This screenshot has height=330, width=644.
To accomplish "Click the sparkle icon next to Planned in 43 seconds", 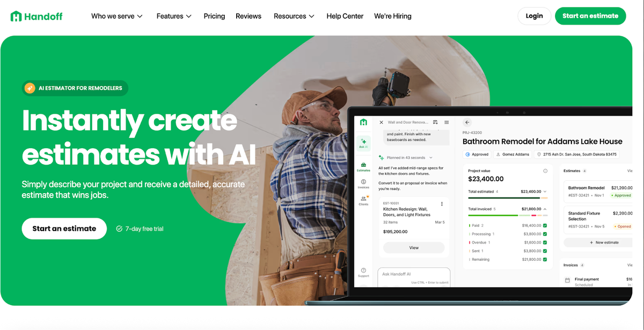I will [381, 158].
